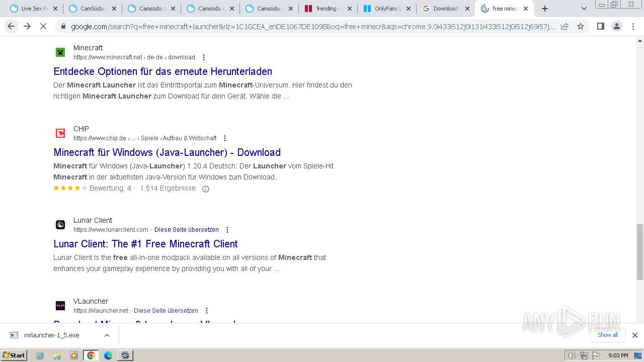
Task: Open the tab search dropdown chevron
Action: pos(584,9)
